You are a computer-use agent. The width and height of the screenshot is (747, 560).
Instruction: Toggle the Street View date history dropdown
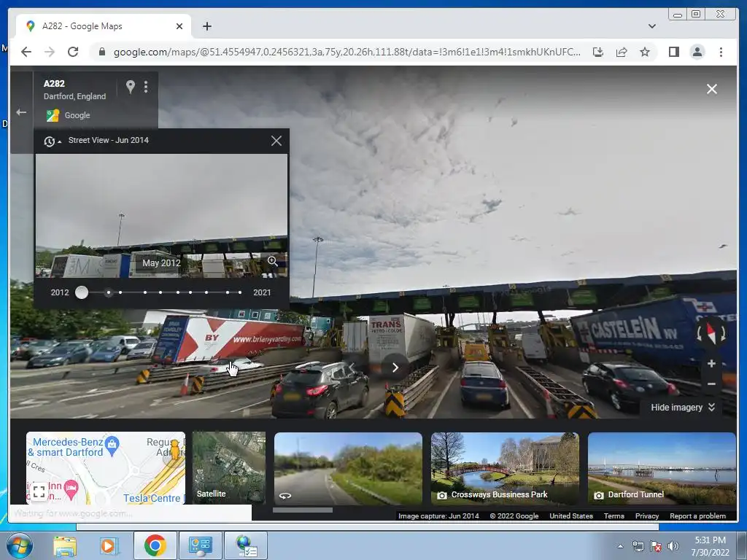click(53, 141)
